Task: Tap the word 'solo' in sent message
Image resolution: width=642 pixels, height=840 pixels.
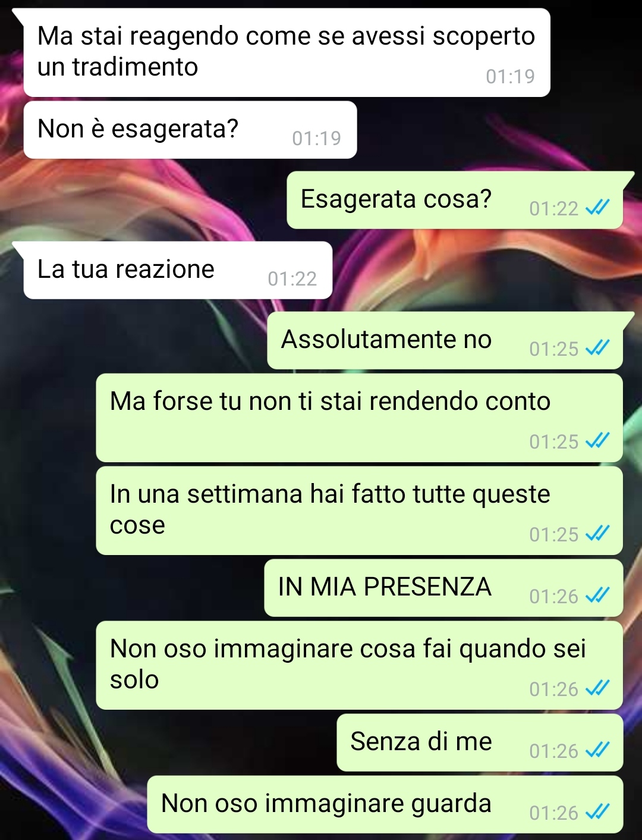Action: click(134, 679)
